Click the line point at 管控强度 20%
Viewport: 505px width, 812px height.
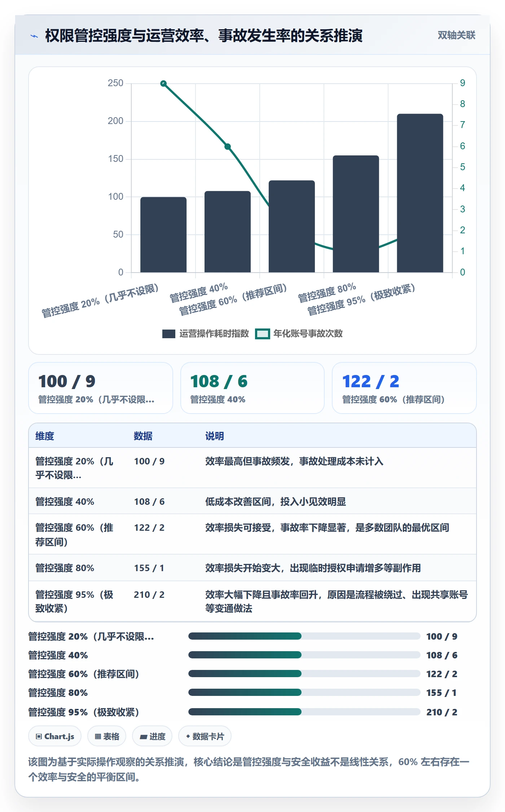point(163,84)
